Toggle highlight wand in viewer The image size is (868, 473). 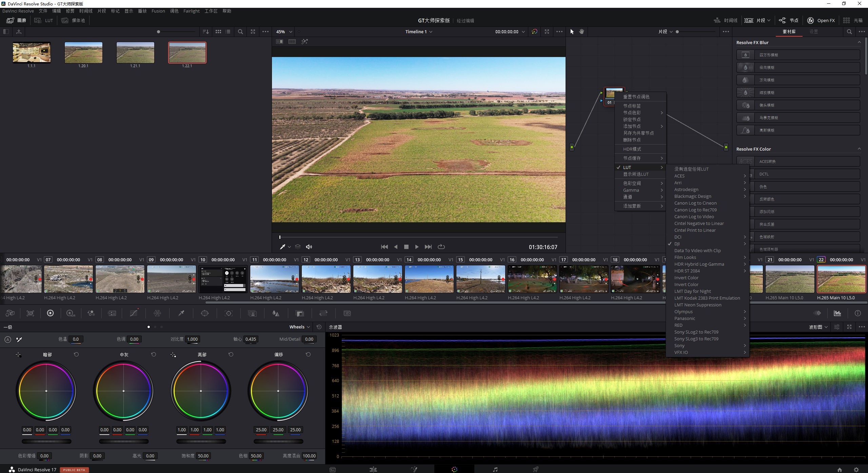click(304, 41)
